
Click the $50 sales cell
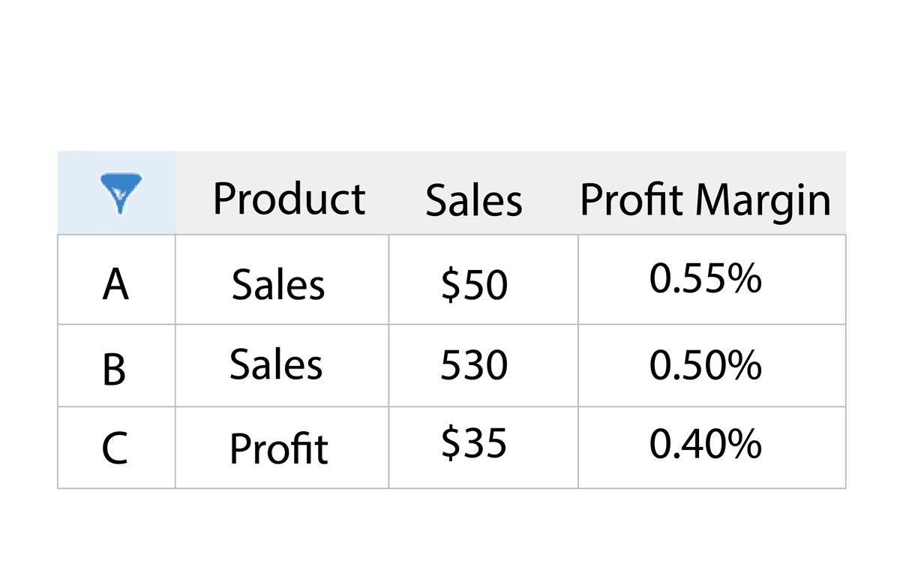[x=474, y=285]
